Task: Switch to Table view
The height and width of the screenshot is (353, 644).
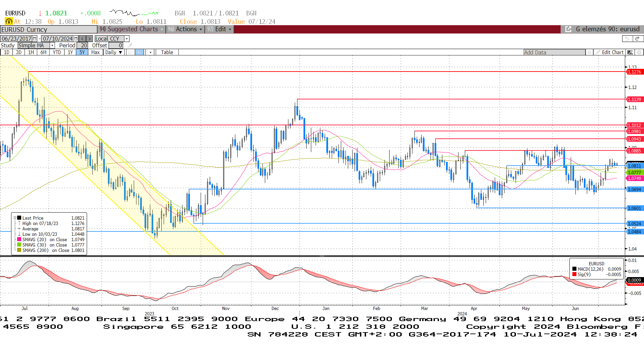Action: pos(167,52)
